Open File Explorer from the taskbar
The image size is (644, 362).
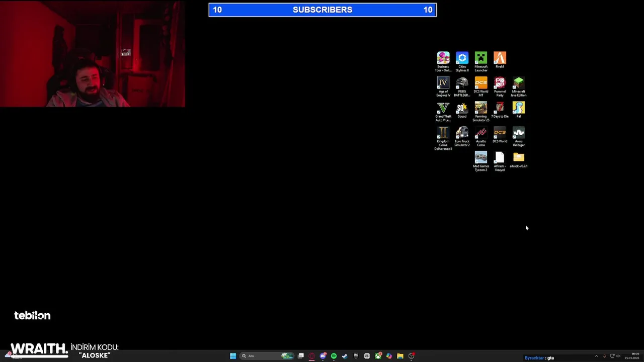pos(400,356)
